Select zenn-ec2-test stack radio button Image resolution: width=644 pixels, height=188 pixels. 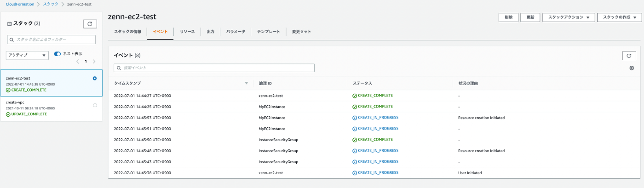pos(95,78)
